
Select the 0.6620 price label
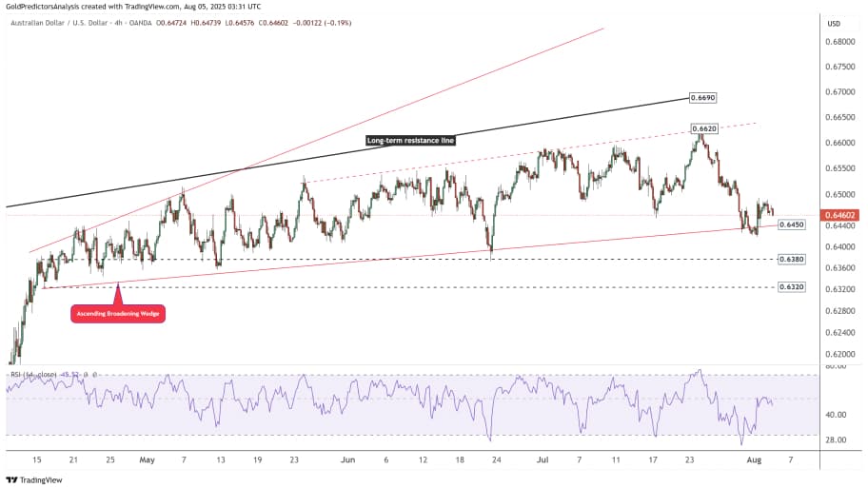(x=704, y=129)
